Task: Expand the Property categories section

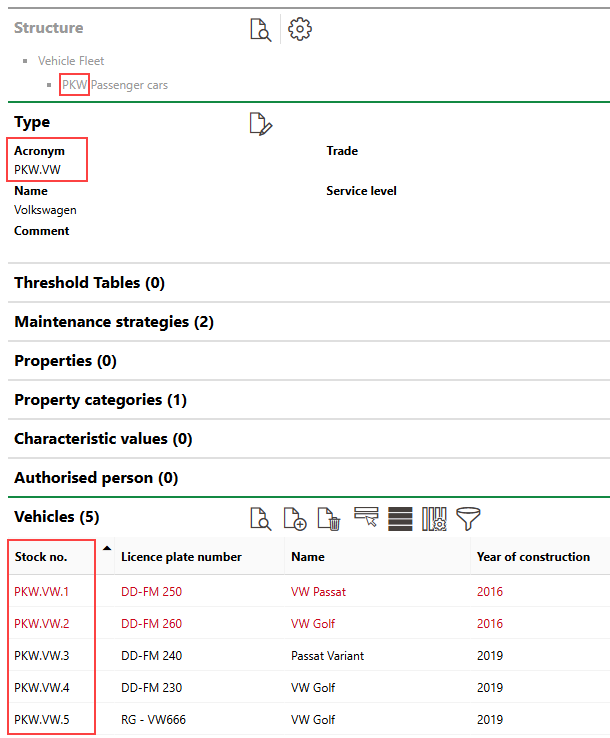Action: (100, 400)
